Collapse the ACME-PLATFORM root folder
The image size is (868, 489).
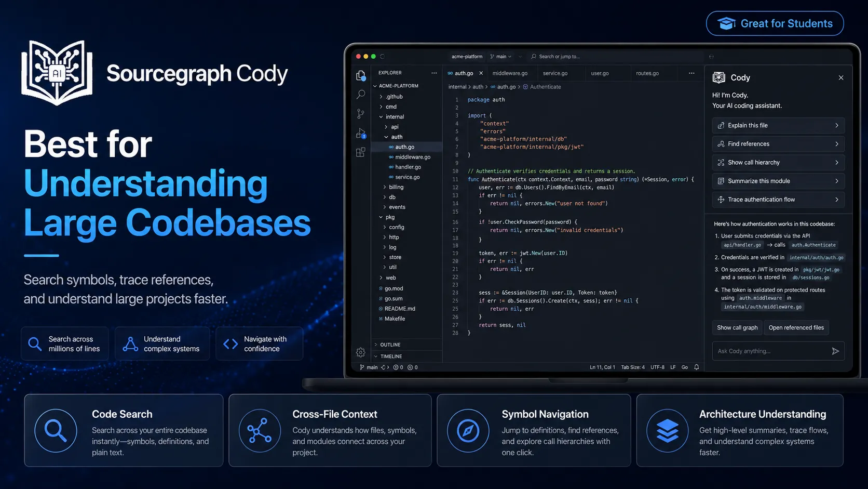375,86
